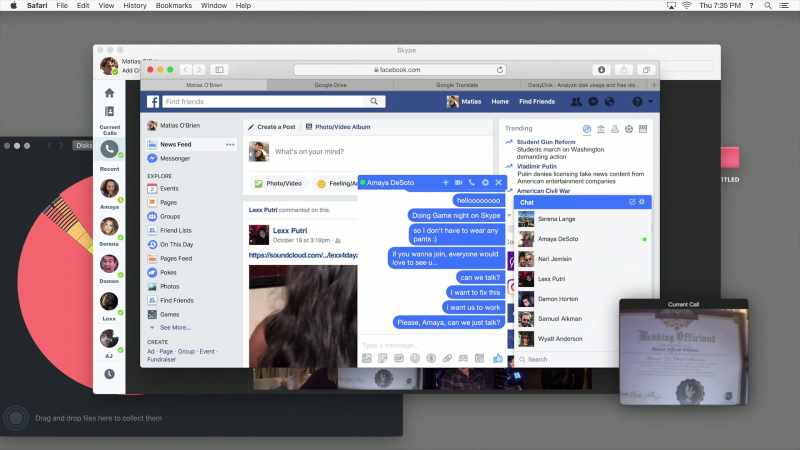Image resolution: width=800 pixels, height=450 pixels.
Task: Switch to Google Drive tab
Action: tap(331, 85)
